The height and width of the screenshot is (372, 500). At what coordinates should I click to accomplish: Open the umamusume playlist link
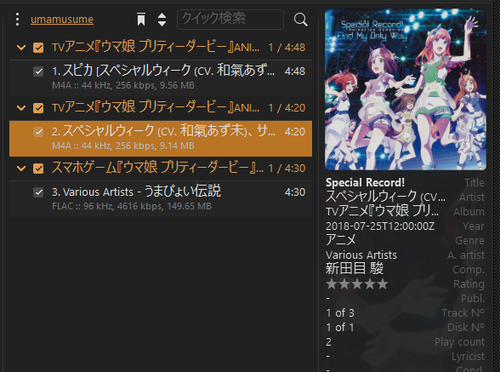point(62,19)
